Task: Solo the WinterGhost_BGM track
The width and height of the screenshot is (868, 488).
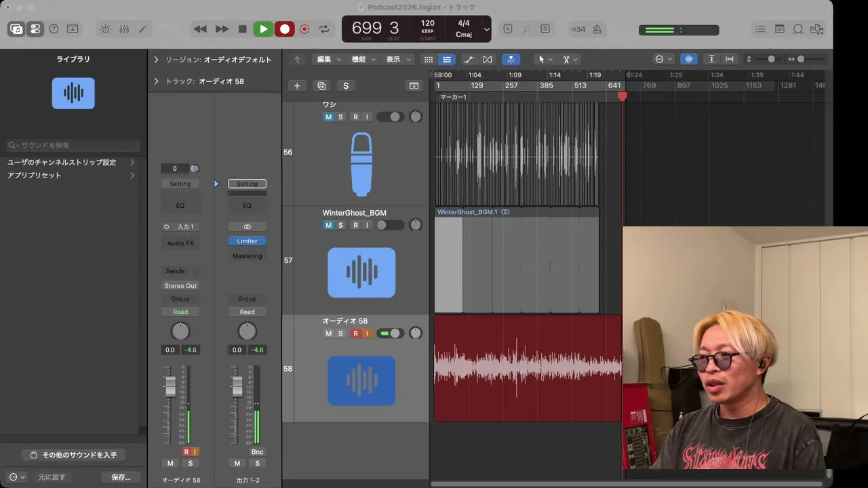Action: (x=340, y=225)
